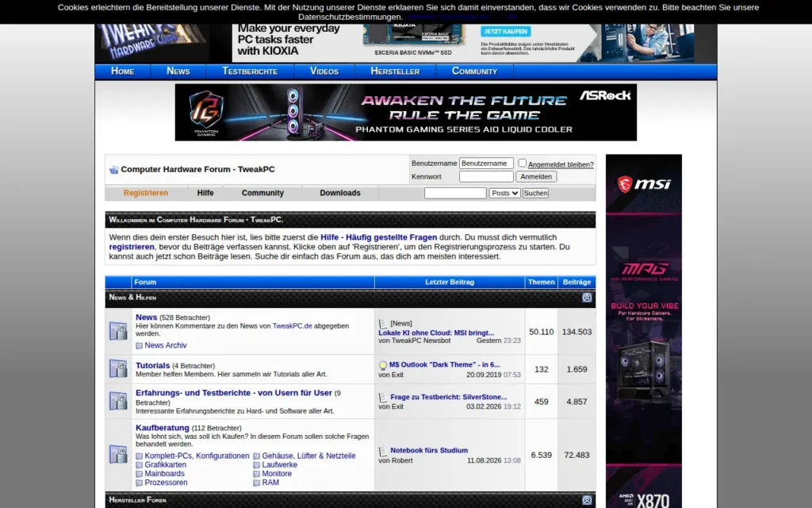Open the Grafikkarten subforum link
This screenshot has height=508, width=812.
coord(165,464)
